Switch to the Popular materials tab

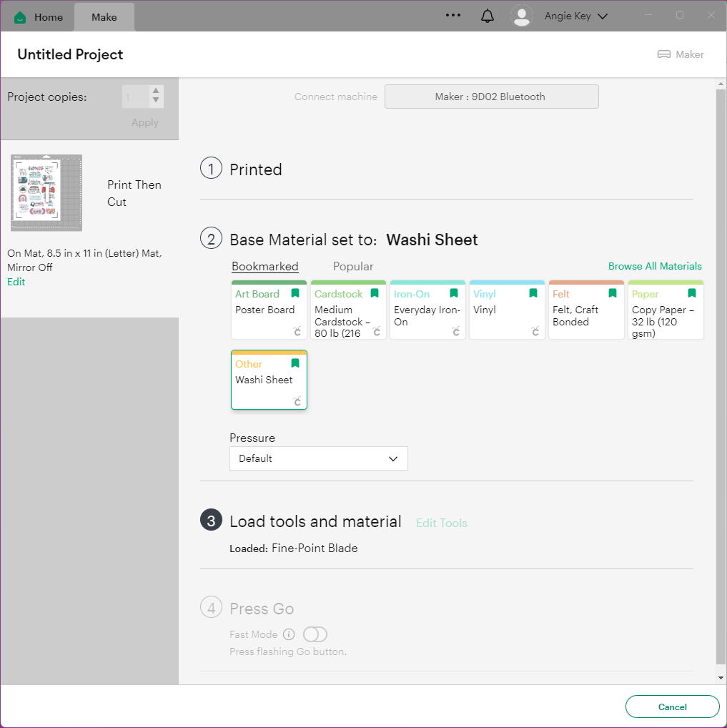(x=353, y=266)
